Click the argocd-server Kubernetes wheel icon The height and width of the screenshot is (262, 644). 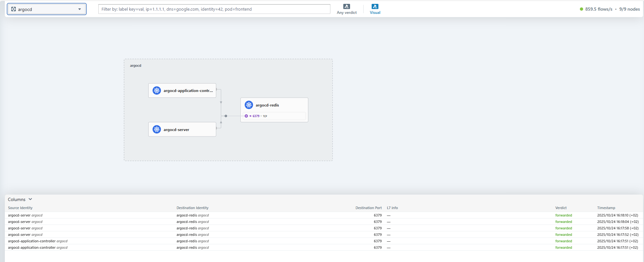point(157,129)
